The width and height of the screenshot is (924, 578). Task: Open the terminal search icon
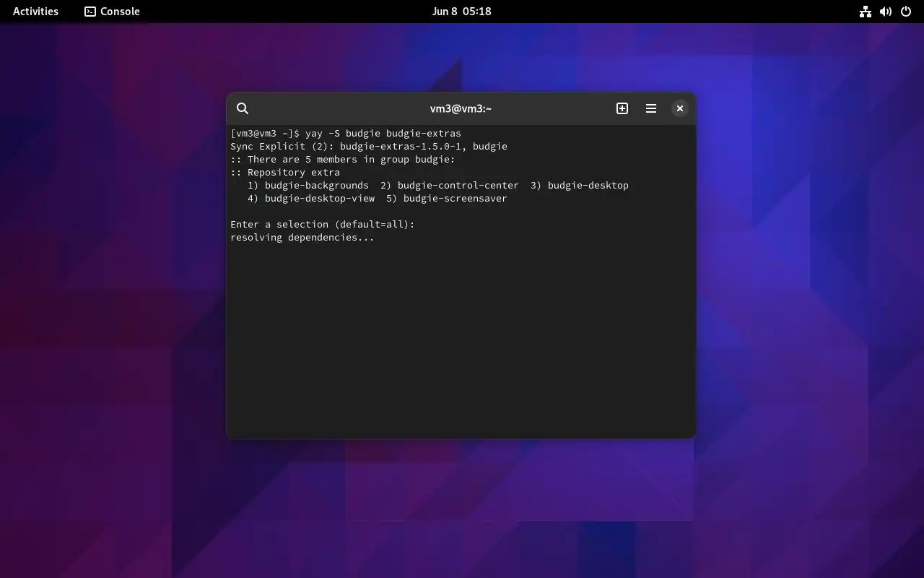tap(243, 108)
